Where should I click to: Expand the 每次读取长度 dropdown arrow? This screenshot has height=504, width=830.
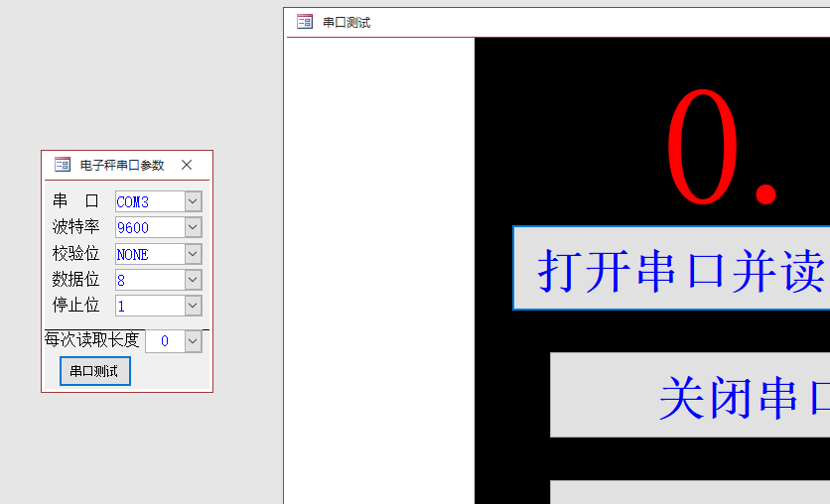(x=194, y=341)
